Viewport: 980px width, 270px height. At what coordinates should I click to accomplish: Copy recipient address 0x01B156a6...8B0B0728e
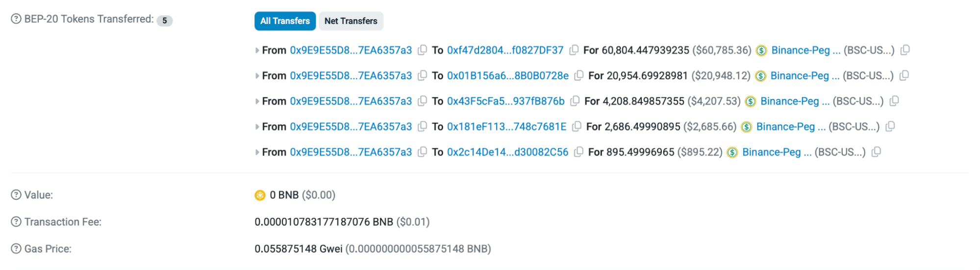click(x=579, y=76)
